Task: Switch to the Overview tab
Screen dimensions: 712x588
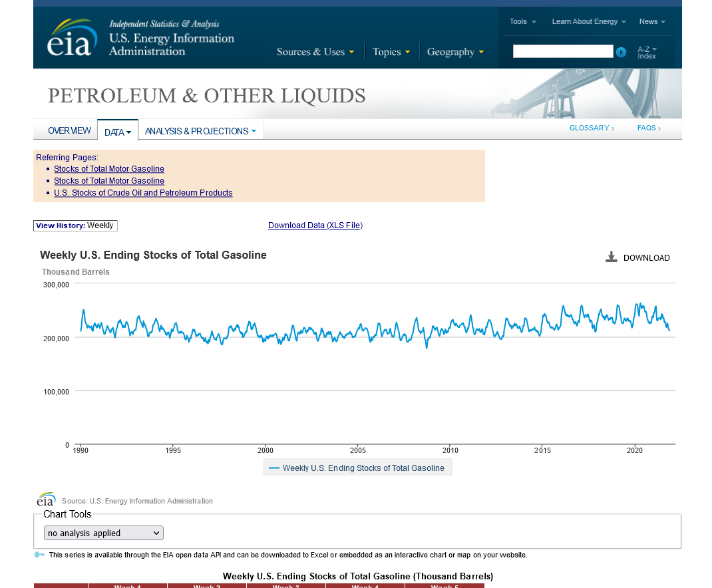Action: pyautogui.click(x=69, y=130)
